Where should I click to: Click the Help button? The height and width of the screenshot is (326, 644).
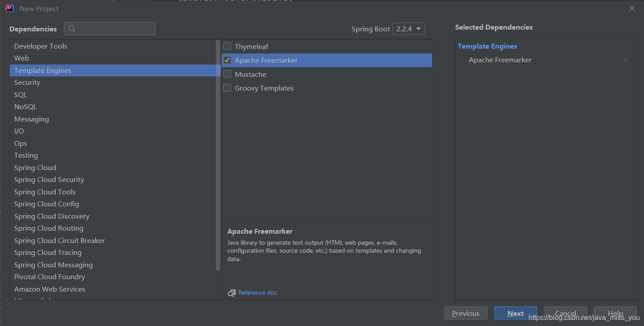pos(615,313)
